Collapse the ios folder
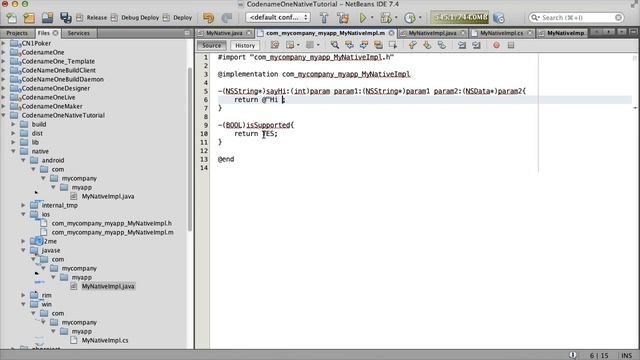The image size is (640, 360). [23, 214]
